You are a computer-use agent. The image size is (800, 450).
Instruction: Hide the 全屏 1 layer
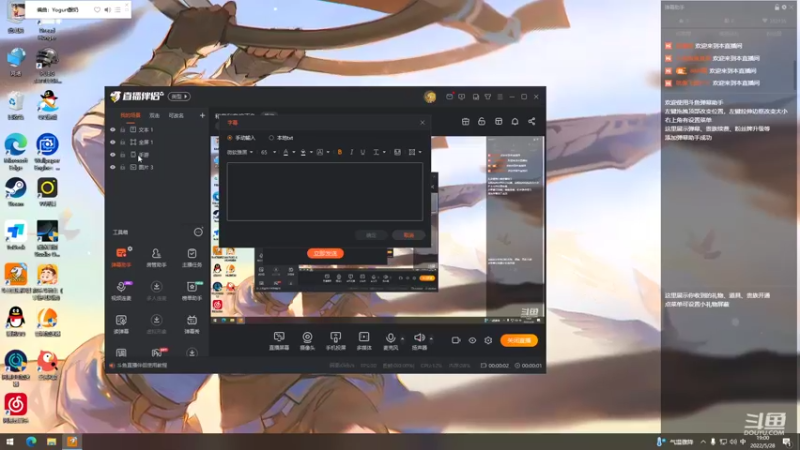pyautogui.click(x=113, y=142)
